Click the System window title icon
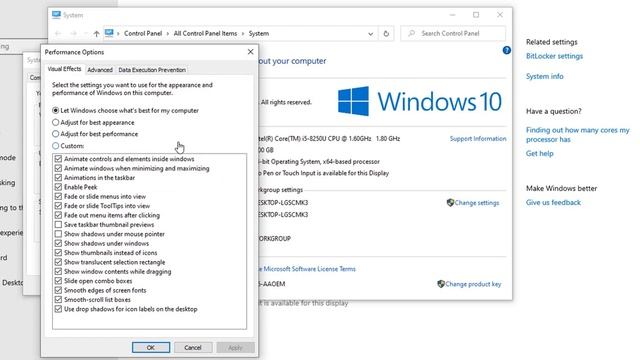The image size is (640, 360). [x=56, y=15]
